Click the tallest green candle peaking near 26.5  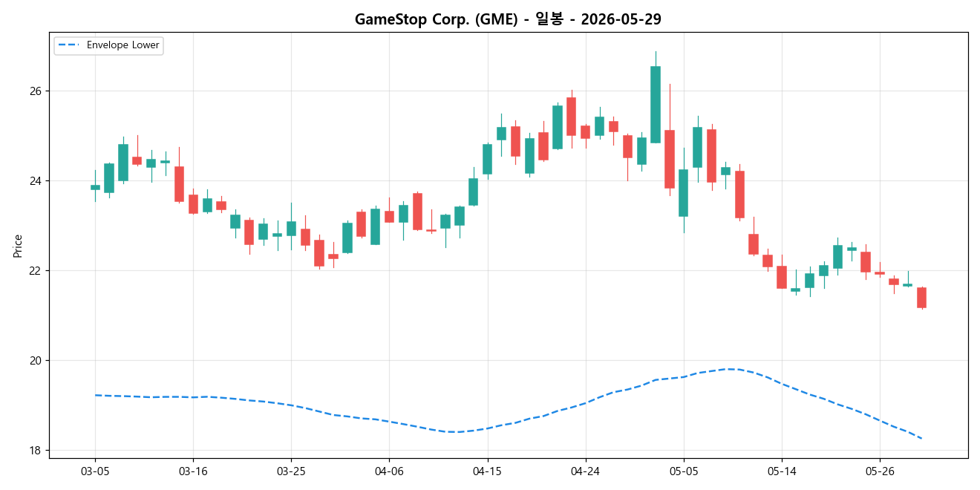(656, 104)
